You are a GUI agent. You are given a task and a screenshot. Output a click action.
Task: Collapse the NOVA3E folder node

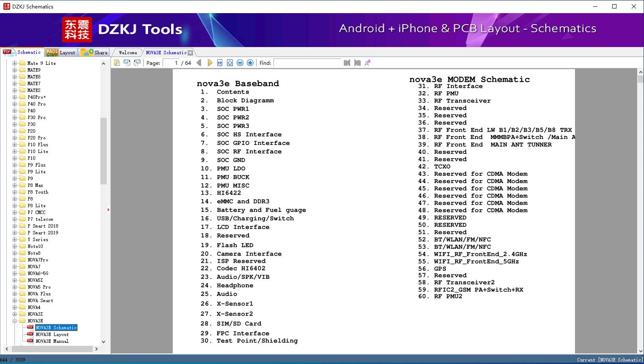(x=14, y=321)
